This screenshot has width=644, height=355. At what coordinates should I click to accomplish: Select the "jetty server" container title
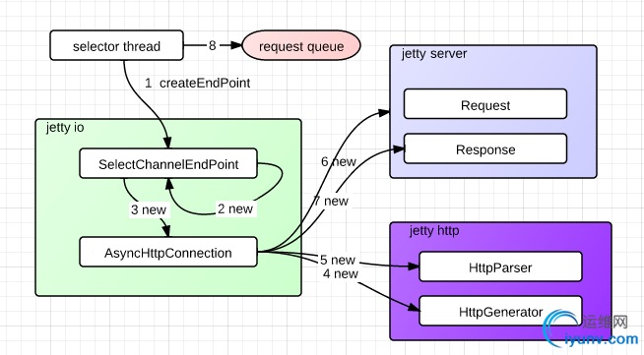coord(434,54)
